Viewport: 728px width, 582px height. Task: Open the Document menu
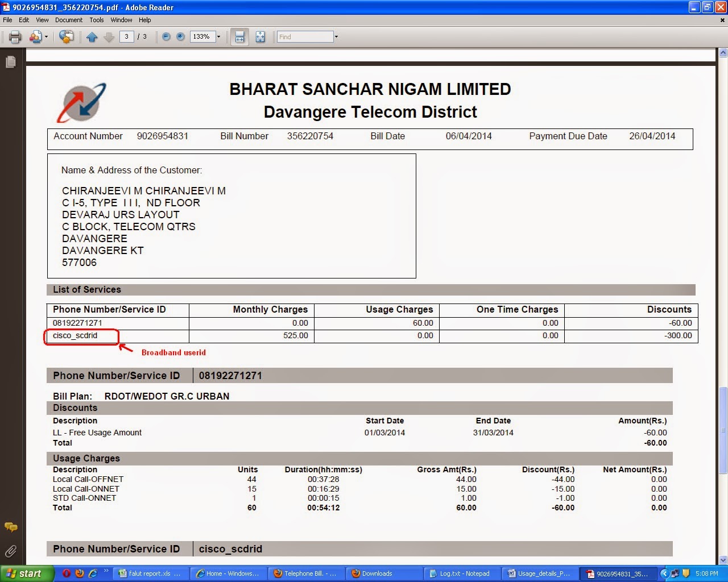[69, 20]
